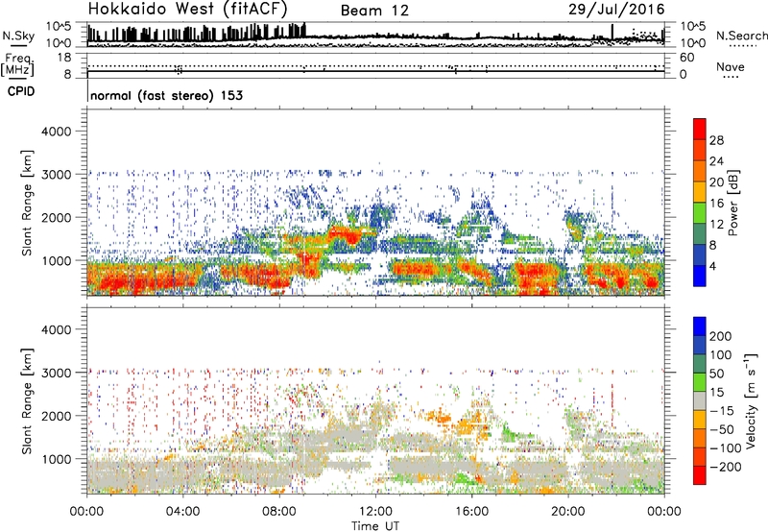This screenshot has width=768, height=532.
Task: Click the date '29/Jul/2016'
Action: coord(616,10)
